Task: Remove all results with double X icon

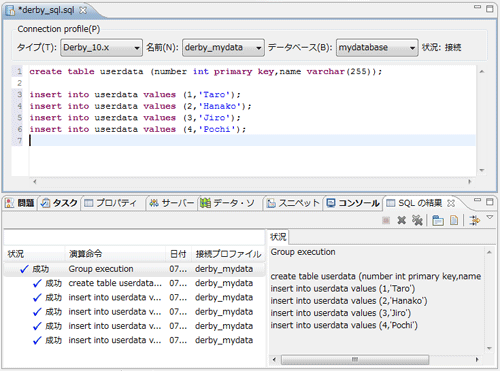Action: point(417,220)
